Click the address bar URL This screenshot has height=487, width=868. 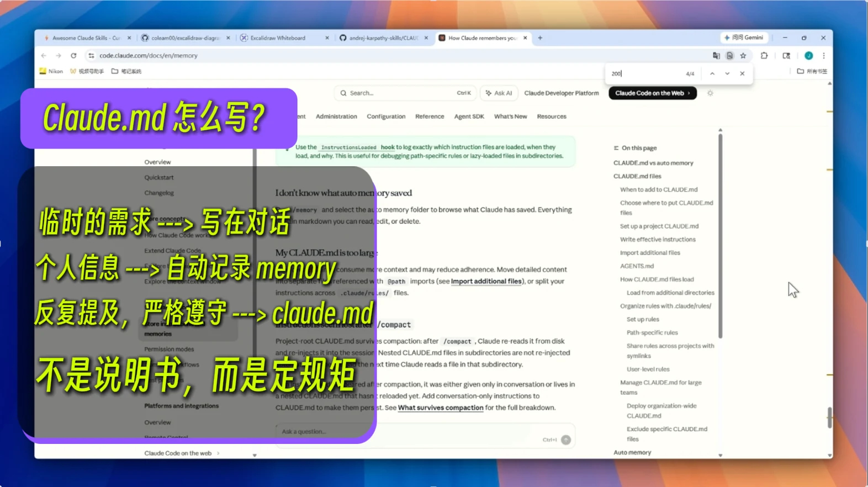pyautogui.click(x=149, y=56)
